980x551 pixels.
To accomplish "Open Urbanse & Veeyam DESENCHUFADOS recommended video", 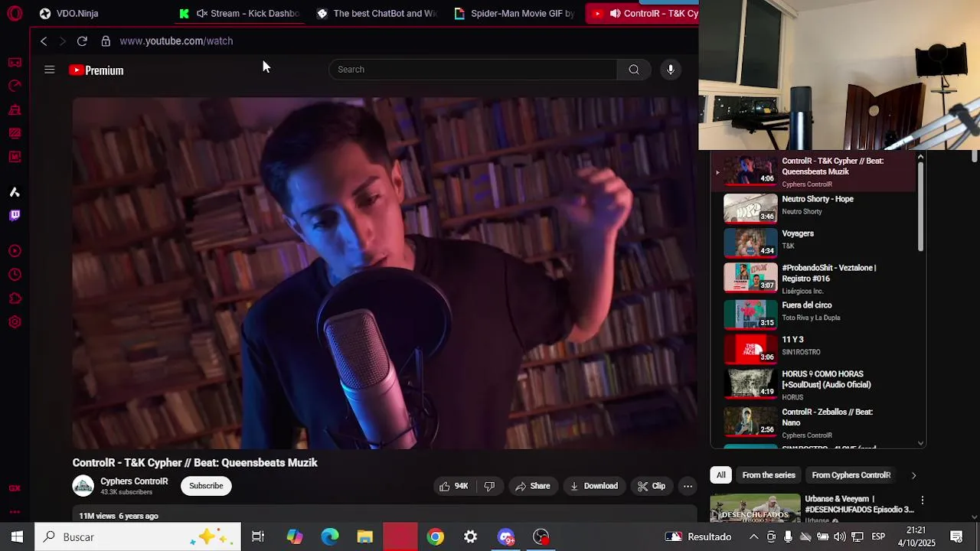I will pos(814,508).
